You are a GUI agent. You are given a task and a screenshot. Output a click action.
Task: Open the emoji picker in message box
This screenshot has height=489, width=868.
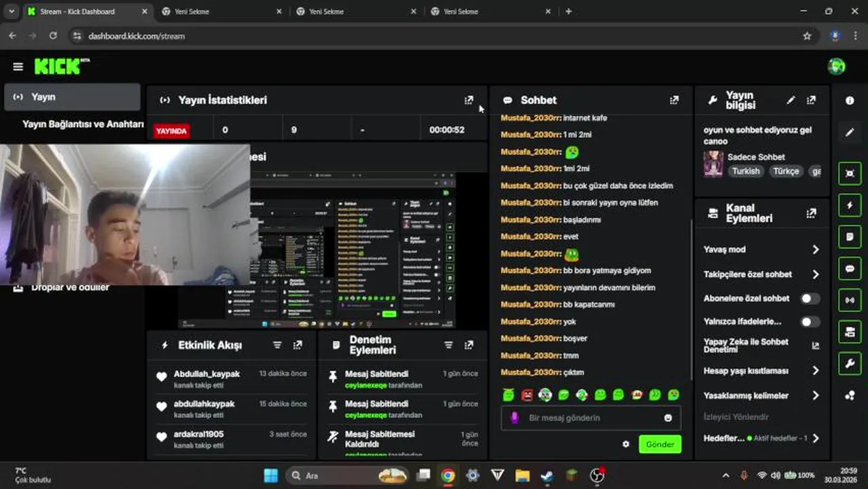tap(668, 418)
